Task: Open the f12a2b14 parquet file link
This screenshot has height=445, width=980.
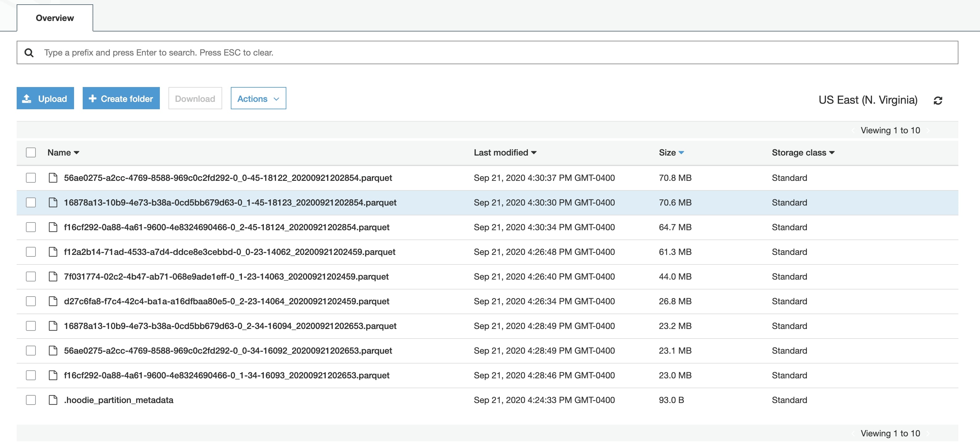Action: click(229, 252)
